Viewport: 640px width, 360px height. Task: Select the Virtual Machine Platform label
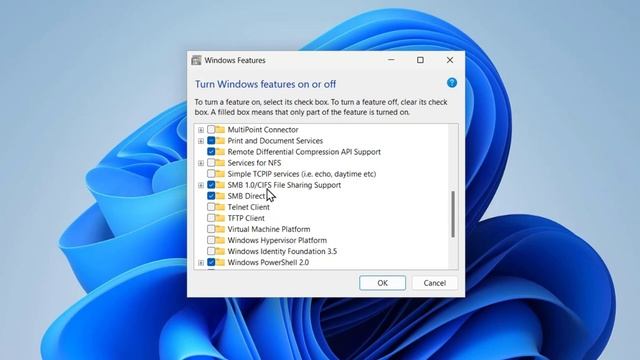click(x=269, y=229)
